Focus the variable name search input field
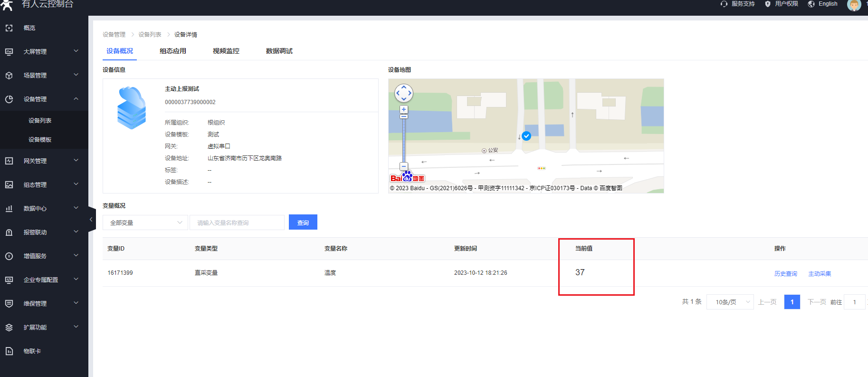Screen dimensions: 868x377 point(237,222)
